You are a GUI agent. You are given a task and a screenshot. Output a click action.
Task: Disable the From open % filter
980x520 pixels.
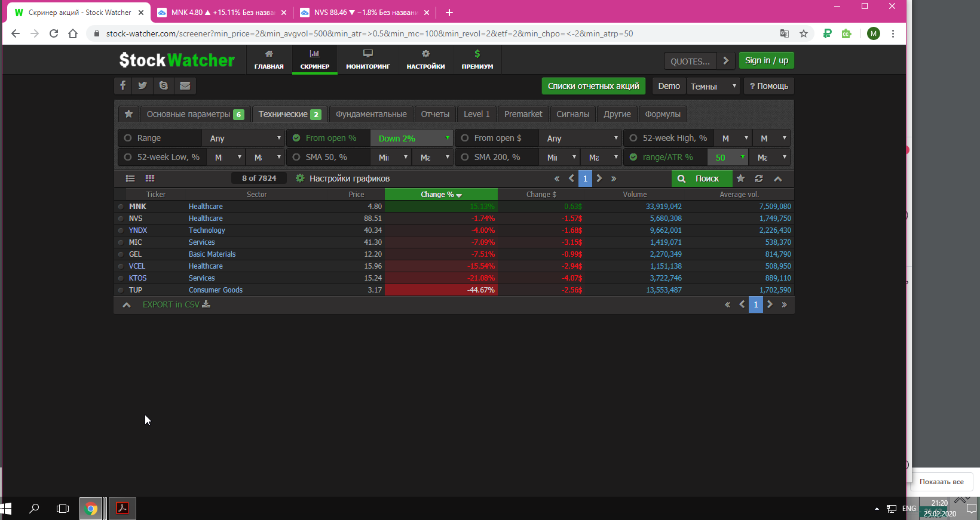point(296,138)
